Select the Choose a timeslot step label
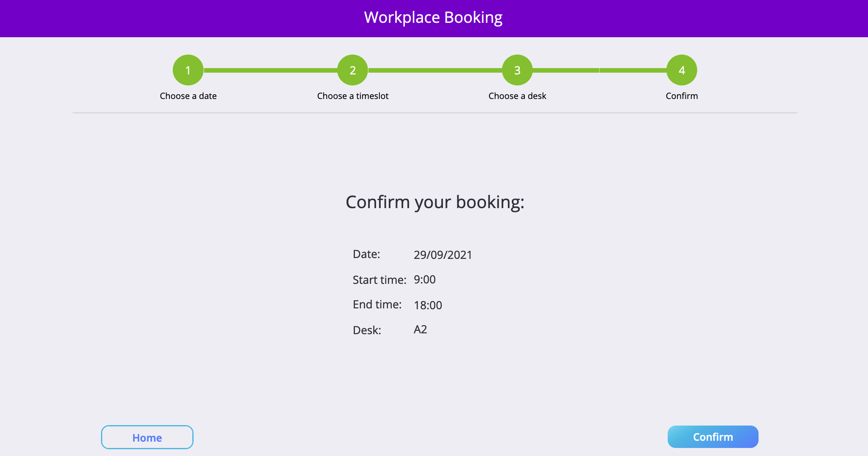The image size is (868, 456). coord(352,96)
